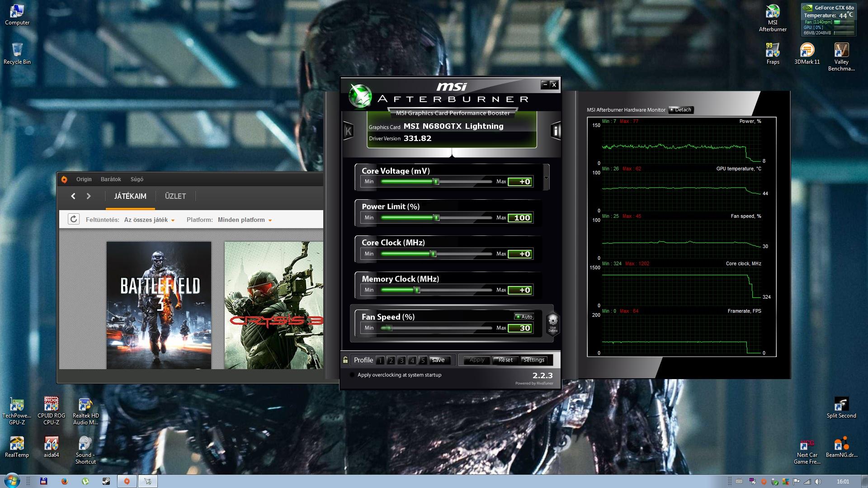Viewport: 868px width, 488px height.
Task: Click the Reset button in Afterburner
Action: coord(505,360)
